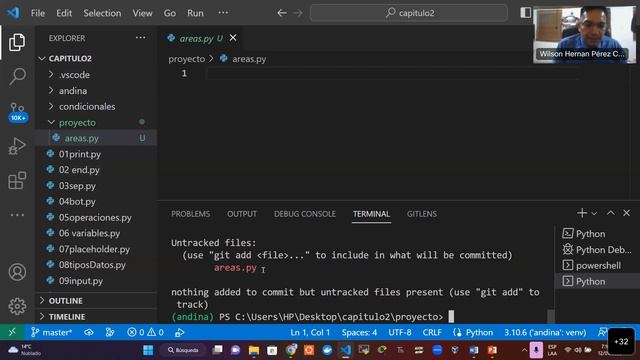Expand the condicionales folder

(96, 107)
